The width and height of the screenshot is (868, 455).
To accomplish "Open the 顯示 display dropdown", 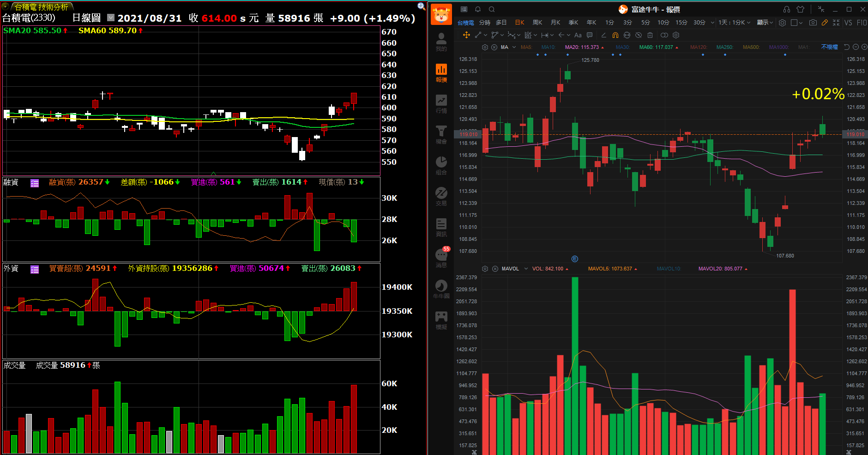I will [x=765, y=22].
